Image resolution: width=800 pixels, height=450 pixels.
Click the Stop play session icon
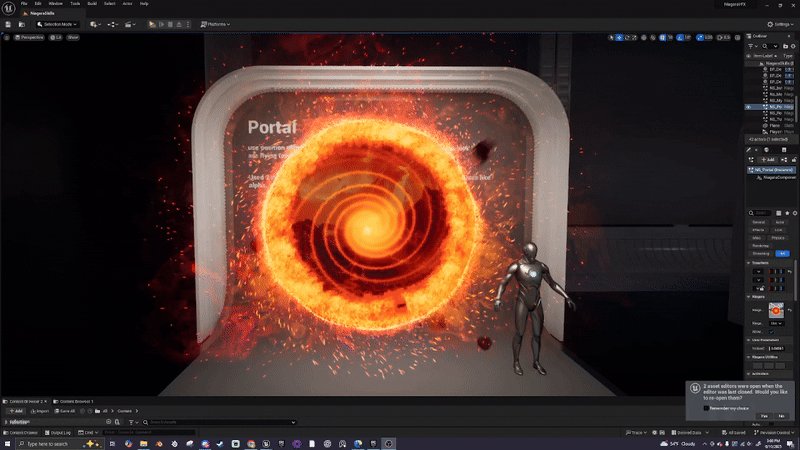pos(170,24)
